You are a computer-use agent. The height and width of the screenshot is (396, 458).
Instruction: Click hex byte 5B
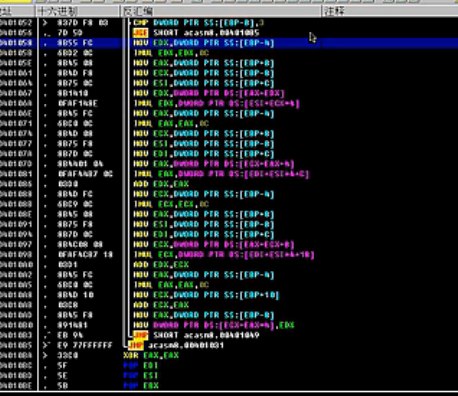pos(62,386)
